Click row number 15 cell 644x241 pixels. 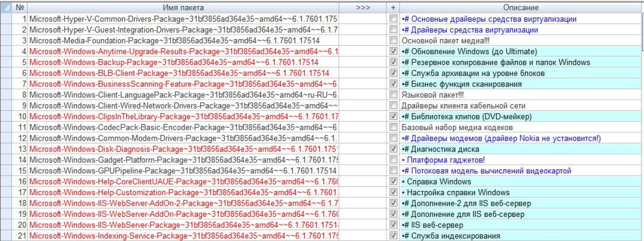pyautogui.click(x=21, y=171)
